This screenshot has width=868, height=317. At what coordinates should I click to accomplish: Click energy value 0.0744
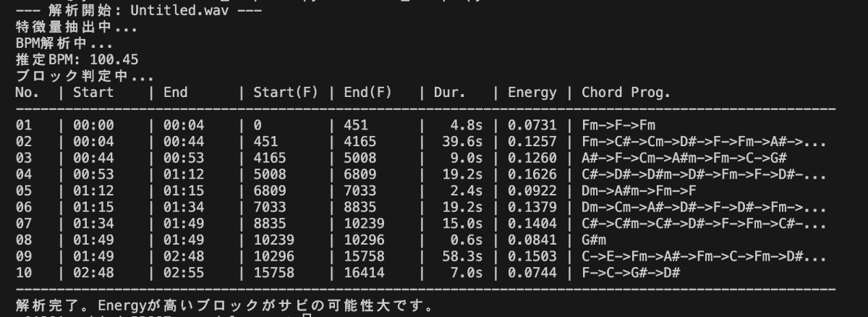coord(532,271)
